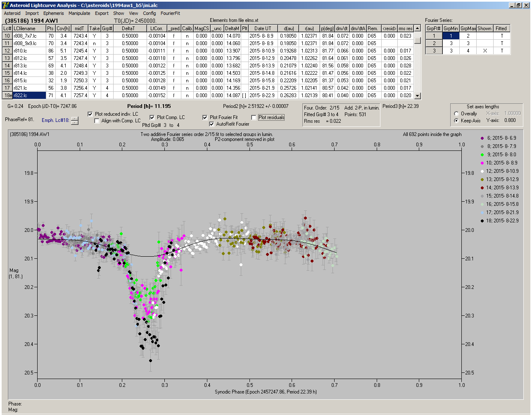Viewport: 532px width, 415px height.
Task: Click the Date UT column header
Action: coord(263,29)
